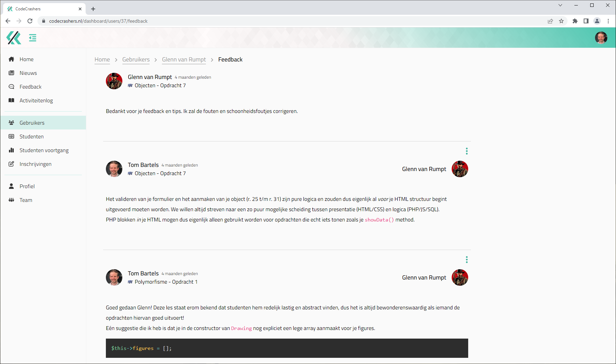Click the Profiel person icon
The width and height of the screenshot is (616, 364).
tap(11, 186)
